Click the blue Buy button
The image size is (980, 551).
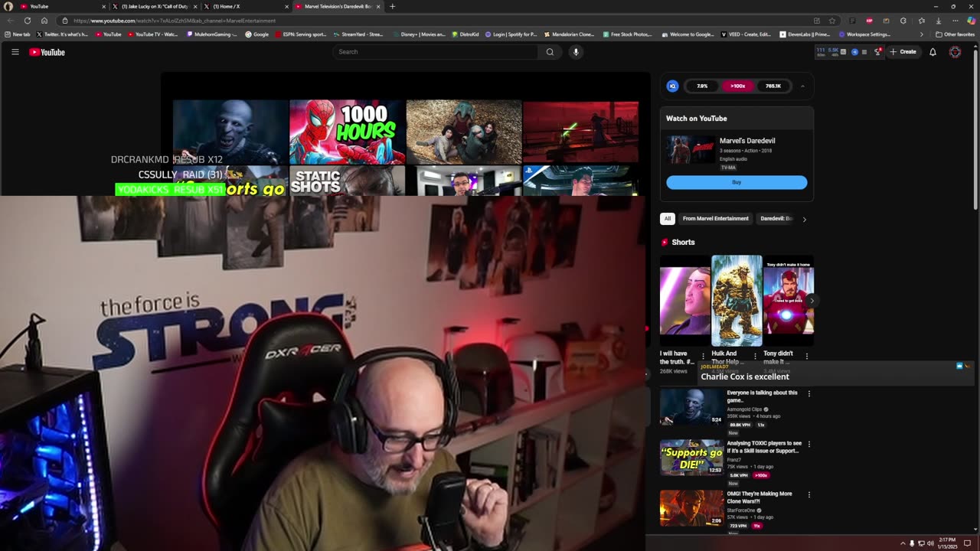tap(737, 182)
